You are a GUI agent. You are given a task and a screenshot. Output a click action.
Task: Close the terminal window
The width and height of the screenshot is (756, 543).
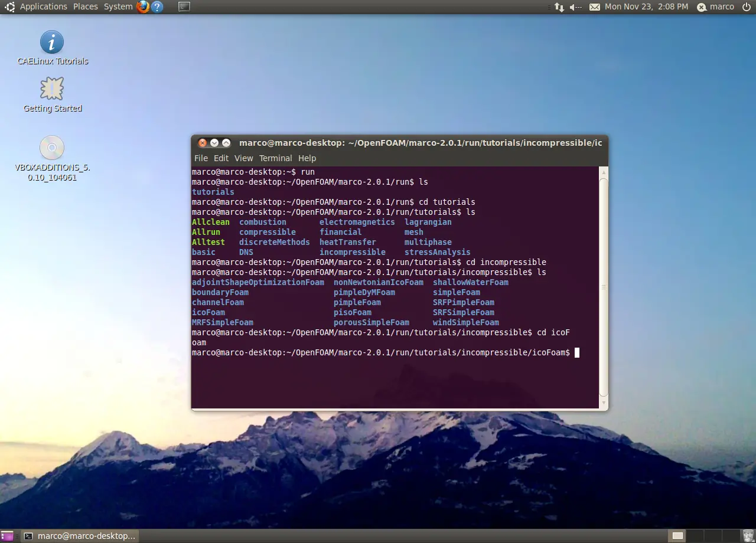coord(203,143)
